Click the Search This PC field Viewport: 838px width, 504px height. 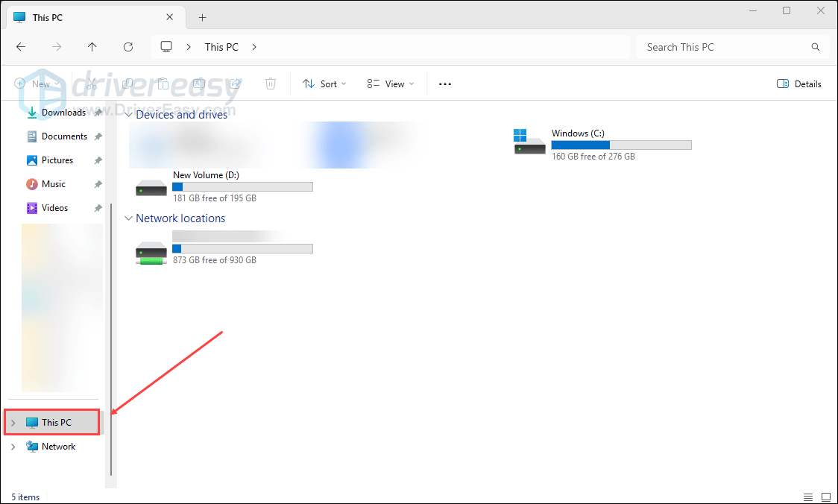(x=723, y=47)
